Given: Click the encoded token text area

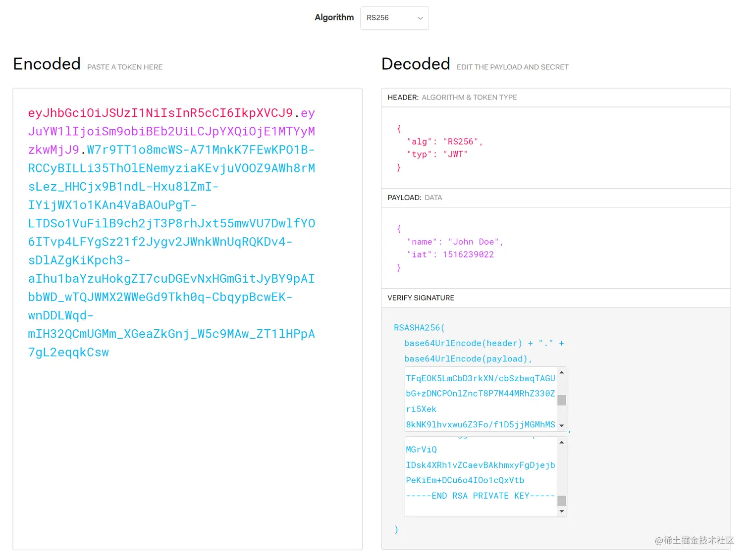Looking at the screenshot, I should (x=188, y=319).
